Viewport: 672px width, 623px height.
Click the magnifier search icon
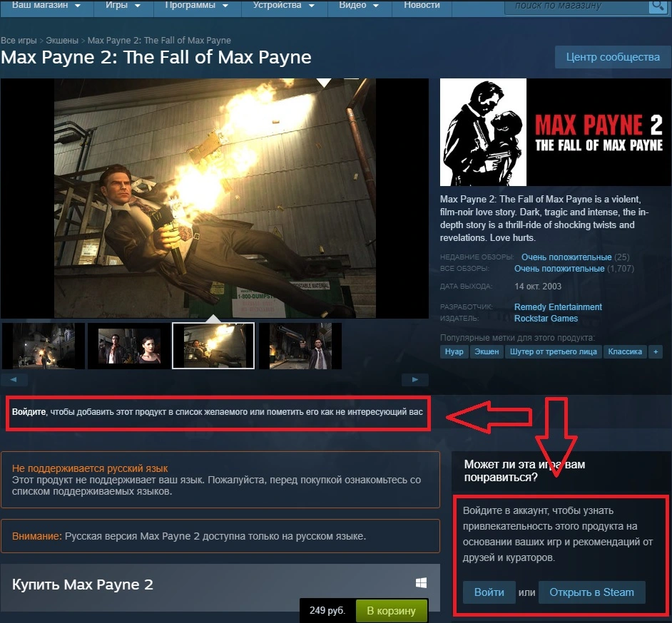tap(658, 6)
